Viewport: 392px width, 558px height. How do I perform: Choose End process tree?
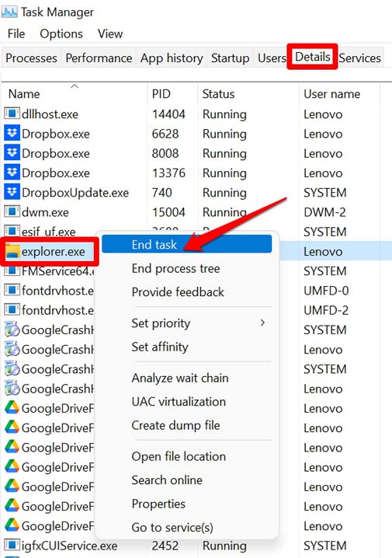point(175,268)
